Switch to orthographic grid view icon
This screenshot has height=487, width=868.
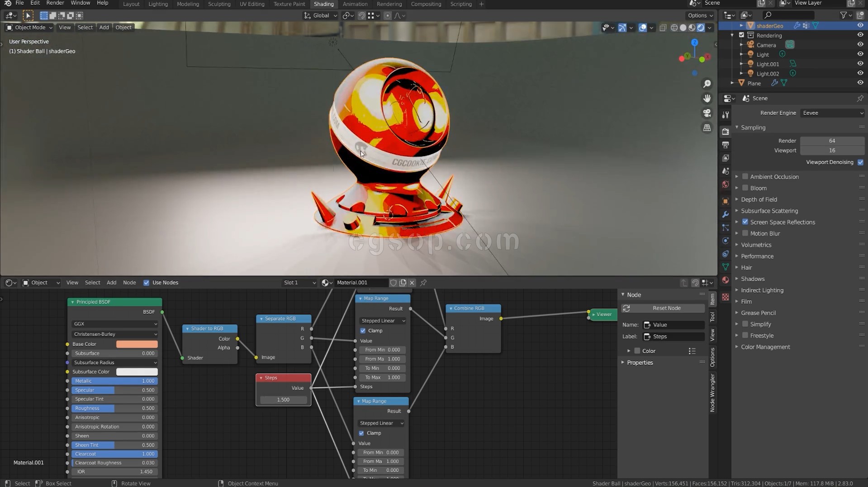(707, 128)
